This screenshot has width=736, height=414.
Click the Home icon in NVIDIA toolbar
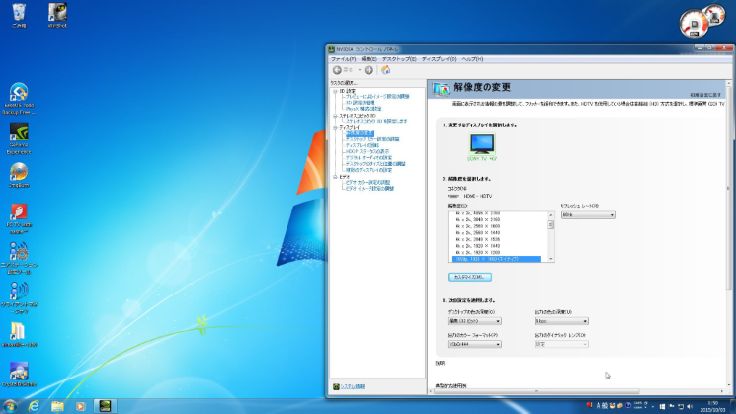tap(385, 70)
